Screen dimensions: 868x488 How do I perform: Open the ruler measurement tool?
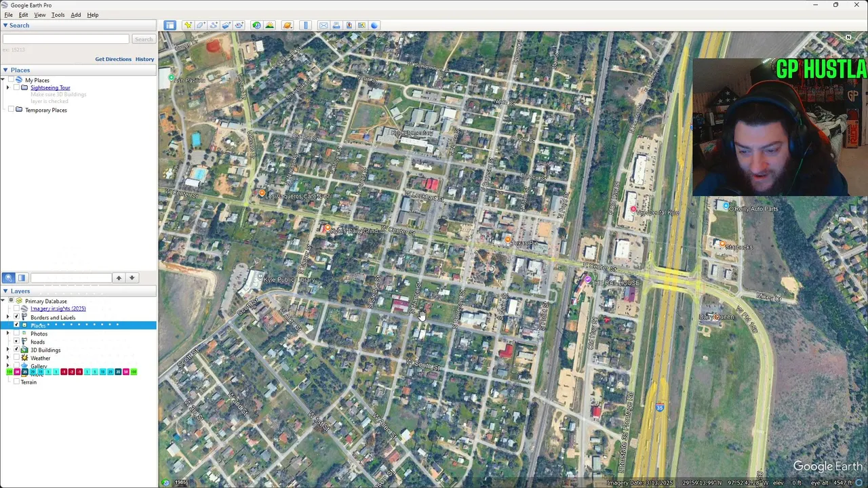pos(305,25)
